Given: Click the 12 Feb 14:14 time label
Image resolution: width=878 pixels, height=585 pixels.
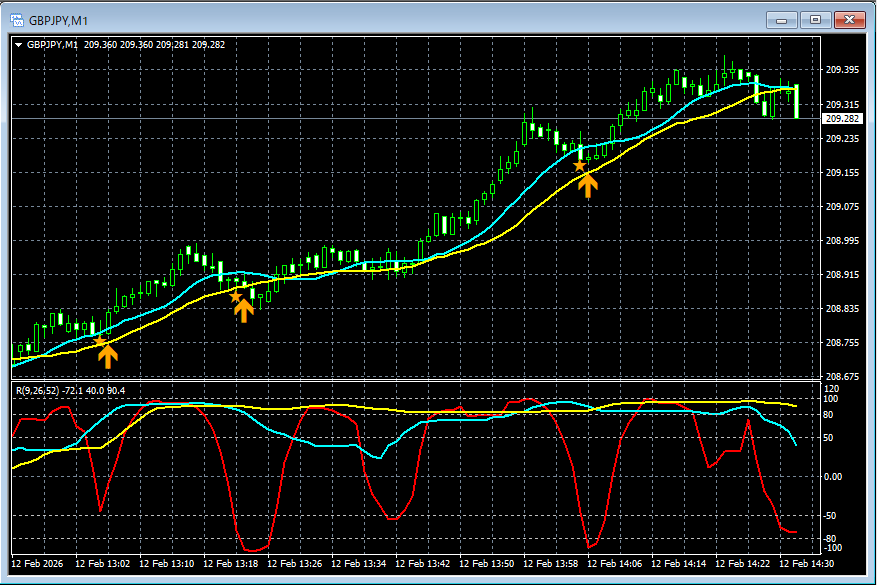Looking at the screenshot, I should 679,564.
